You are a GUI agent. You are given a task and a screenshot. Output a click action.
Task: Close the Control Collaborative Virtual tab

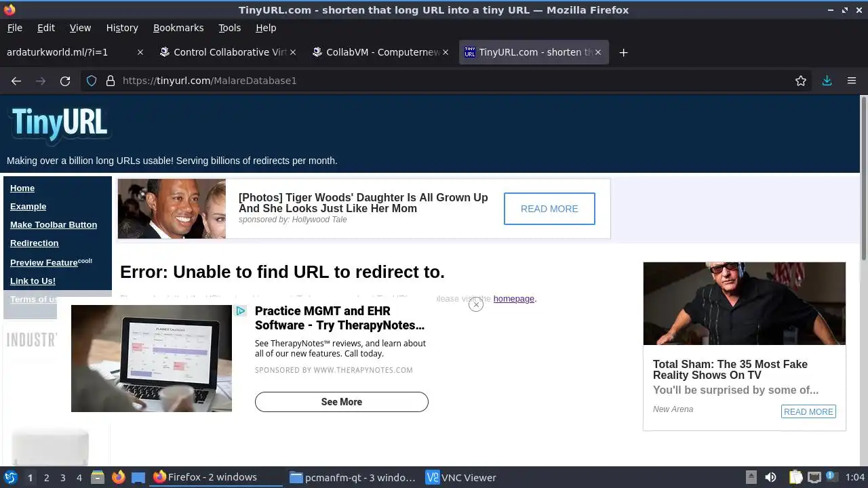click(293, 52)
